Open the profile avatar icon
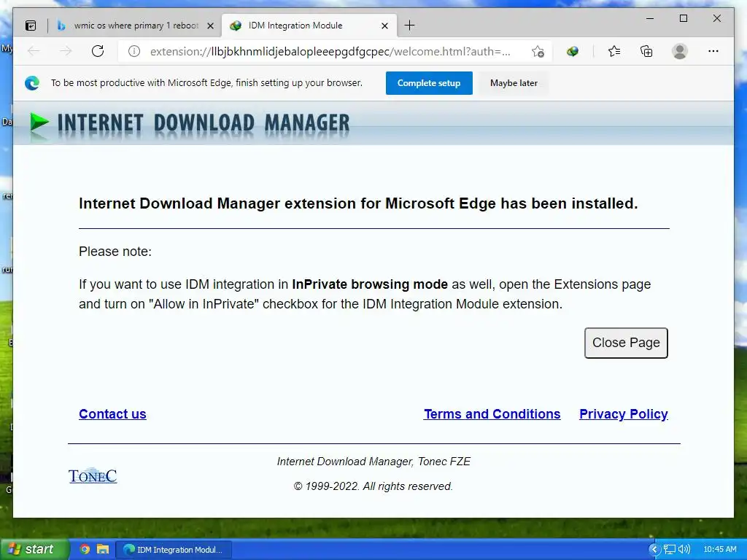The height and width of the screenshot is (560, 747). pos(680,52)
